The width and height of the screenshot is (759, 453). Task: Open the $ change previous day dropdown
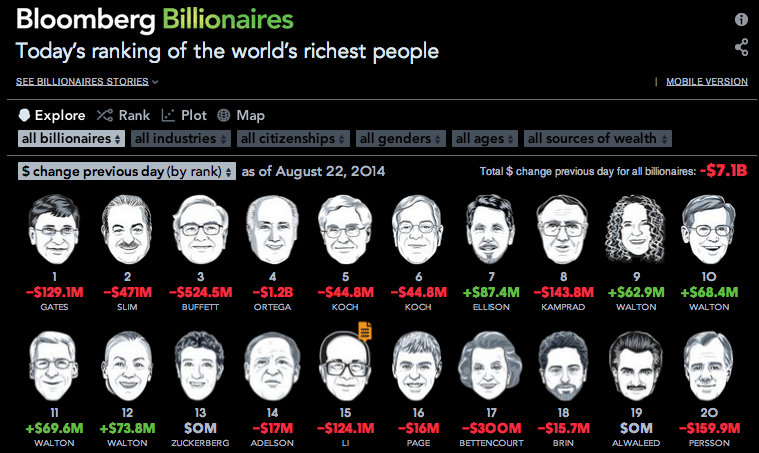coord(127,172)
